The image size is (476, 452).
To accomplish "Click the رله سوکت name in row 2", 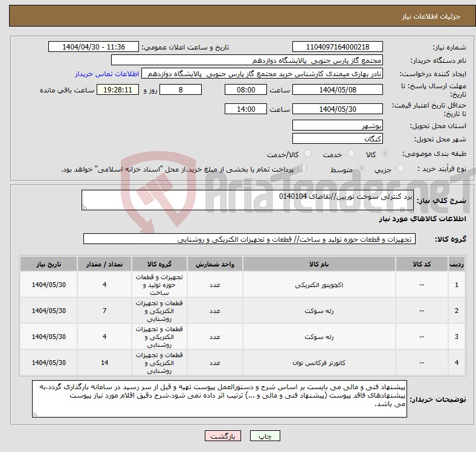I will (x=319, y=311).
